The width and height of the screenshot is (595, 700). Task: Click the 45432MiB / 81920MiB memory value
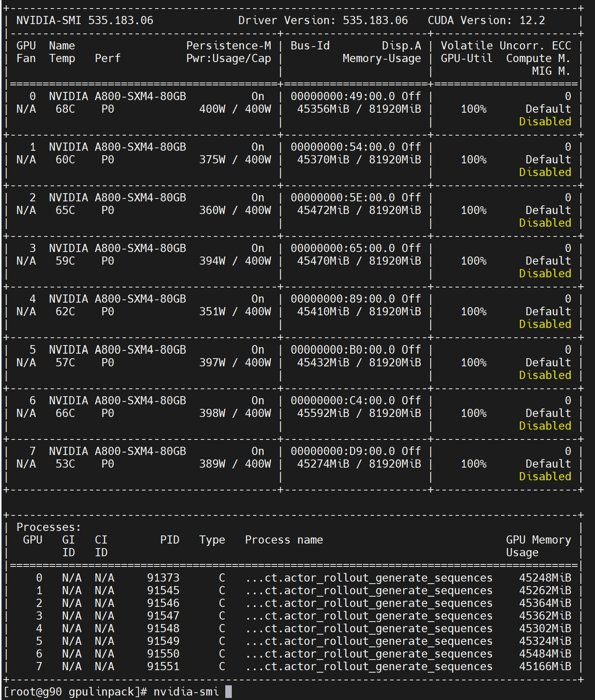coord(359,363)
